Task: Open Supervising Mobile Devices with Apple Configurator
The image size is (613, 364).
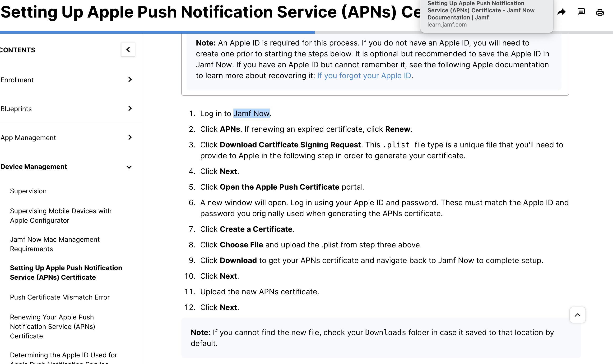Action: [61, 216]
